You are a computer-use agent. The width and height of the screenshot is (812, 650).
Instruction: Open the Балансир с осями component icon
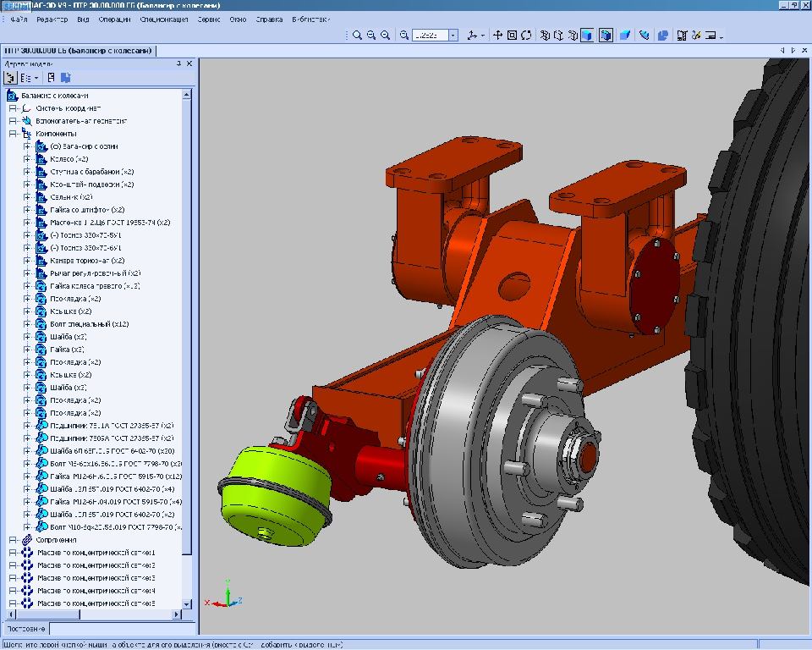42,146
